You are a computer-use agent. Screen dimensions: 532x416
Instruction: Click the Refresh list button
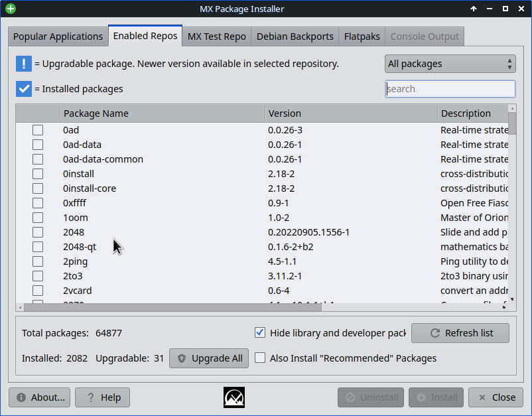[x=460, y=333]
